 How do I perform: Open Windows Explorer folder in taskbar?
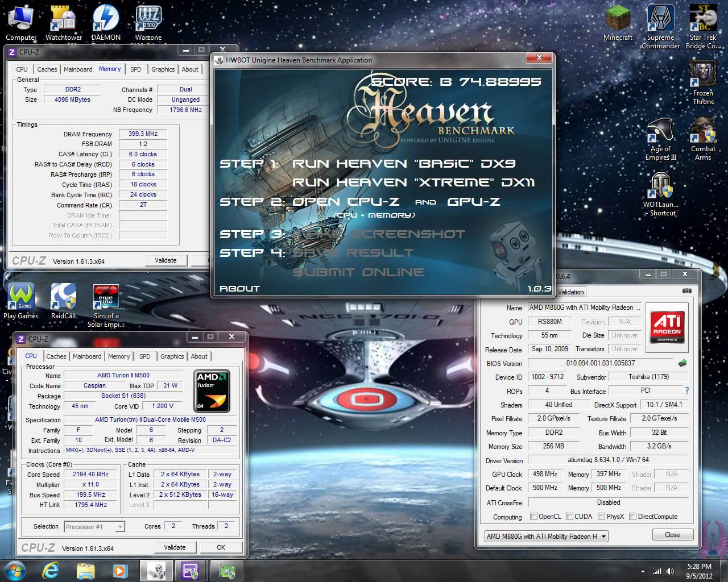click(85, 571)
